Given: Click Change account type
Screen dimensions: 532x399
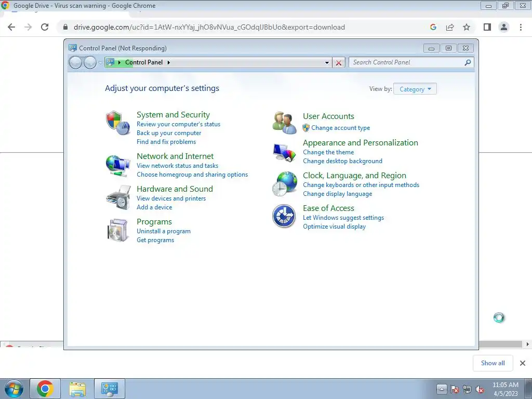Looking at the screenshot, I should click(341, 128).
